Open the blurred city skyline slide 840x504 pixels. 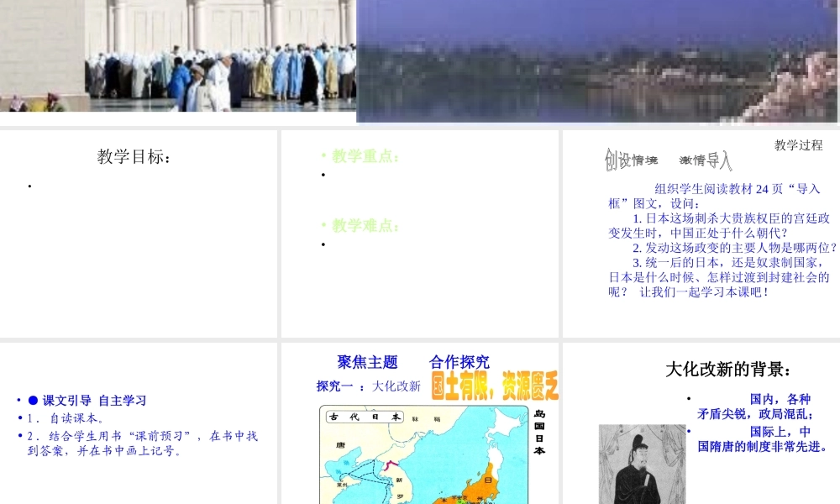[598, 61]
